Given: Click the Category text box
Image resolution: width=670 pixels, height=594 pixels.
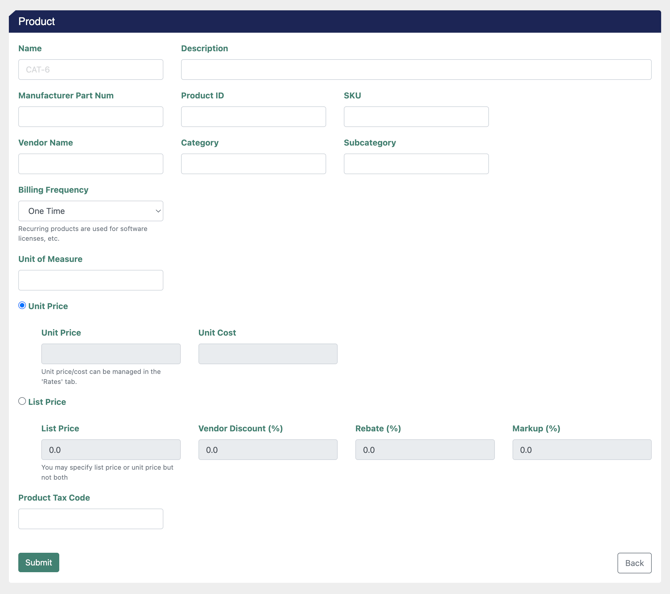Looking at the screenshot, I should pos(253,164).
